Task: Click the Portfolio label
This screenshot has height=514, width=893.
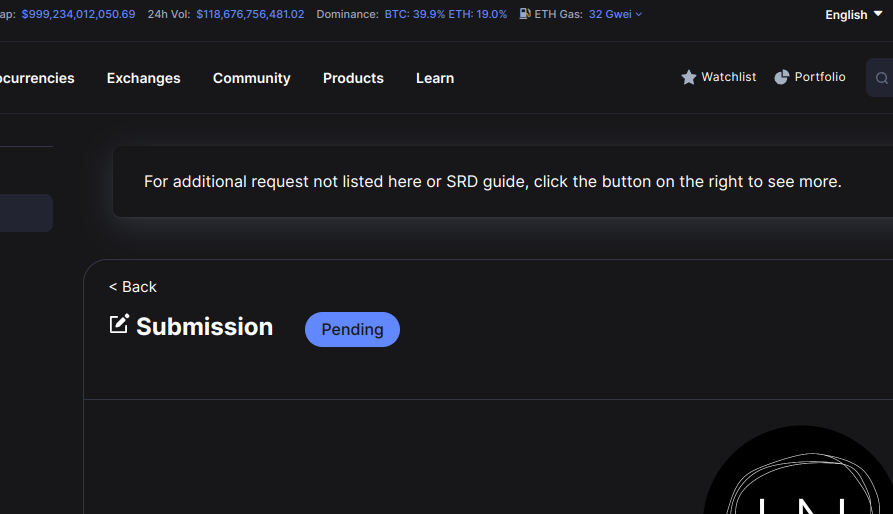Action: (820, 77)
